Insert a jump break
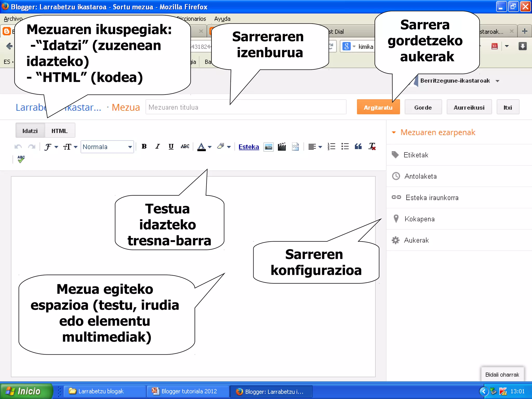Image resolution: width=532 pixels, height=399 pixels. pos(295,147)
